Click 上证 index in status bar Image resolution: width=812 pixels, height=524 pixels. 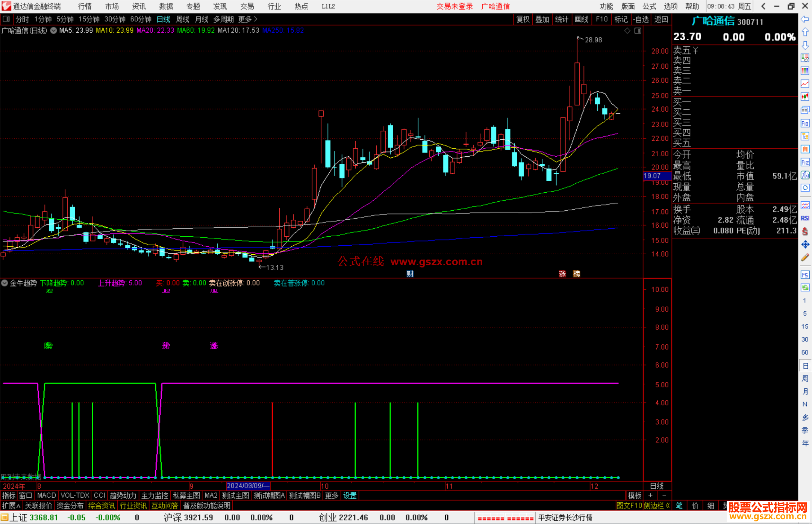pyautogui.click(x=18, y=518)
